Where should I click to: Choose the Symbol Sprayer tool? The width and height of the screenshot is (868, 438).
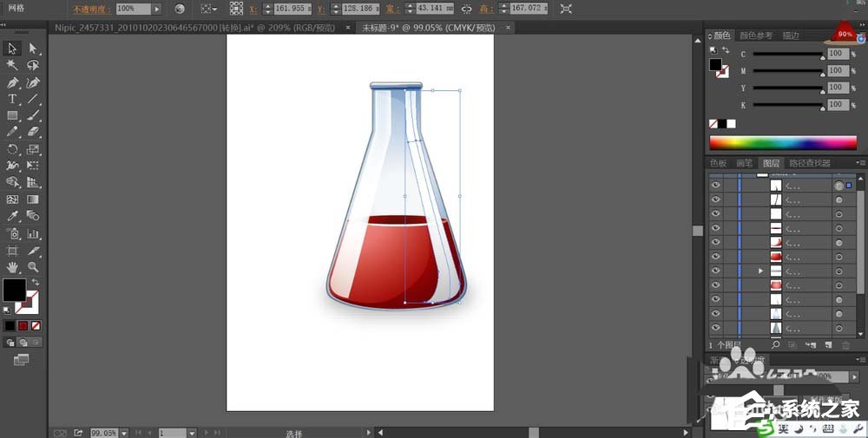point(12,233)
